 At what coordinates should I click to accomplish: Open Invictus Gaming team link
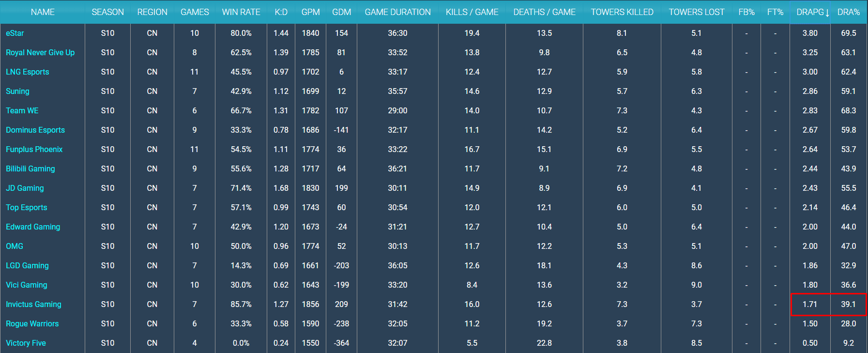tap(33, 304)
